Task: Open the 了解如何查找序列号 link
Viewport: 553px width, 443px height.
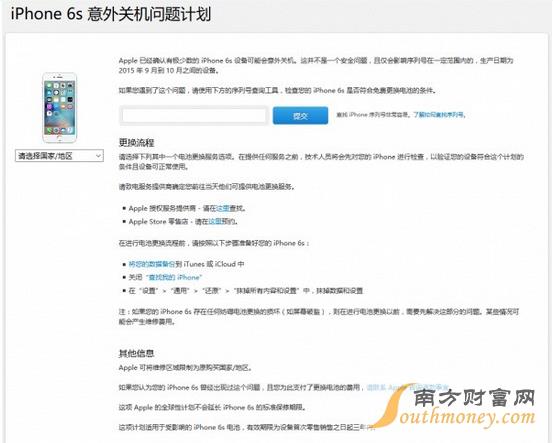Action: pyautogui.click(x=439, y=115)
